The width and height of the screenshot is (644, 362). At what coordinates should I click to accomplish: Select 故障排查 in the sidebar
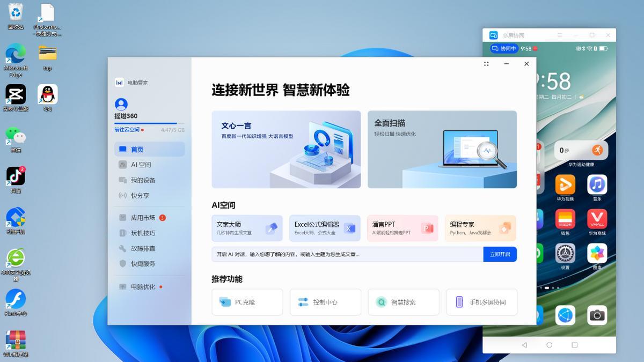[x=149, y=248]
